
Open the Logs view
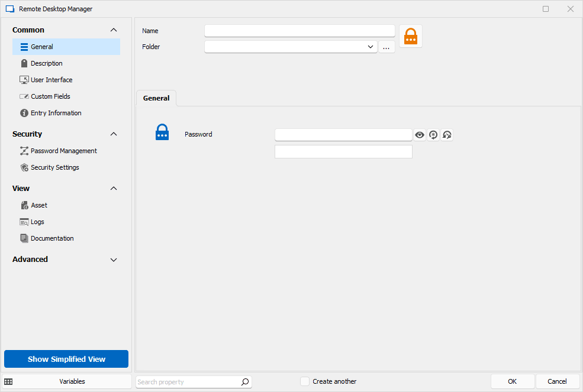pos(66,222)
